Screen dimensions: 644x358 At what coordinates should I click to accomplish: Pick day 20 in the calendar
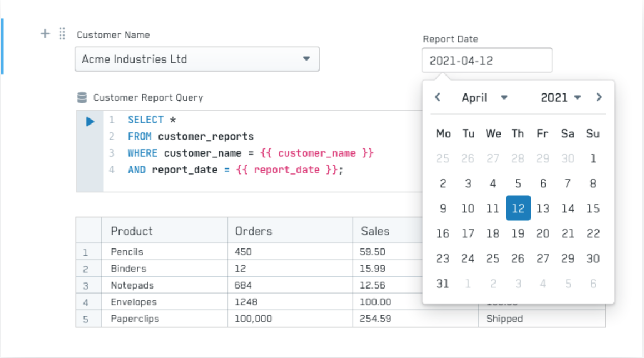(543, 233)
